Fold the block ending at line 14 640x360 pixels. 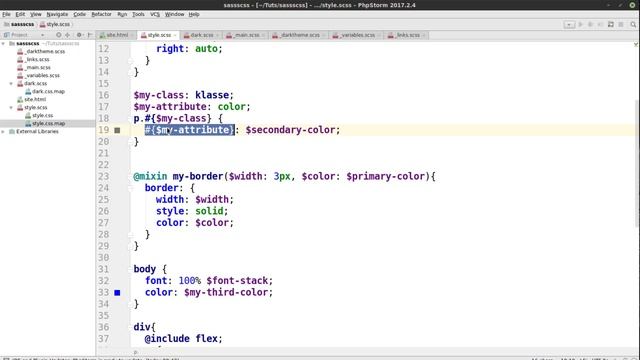click(x=131, y=72)
